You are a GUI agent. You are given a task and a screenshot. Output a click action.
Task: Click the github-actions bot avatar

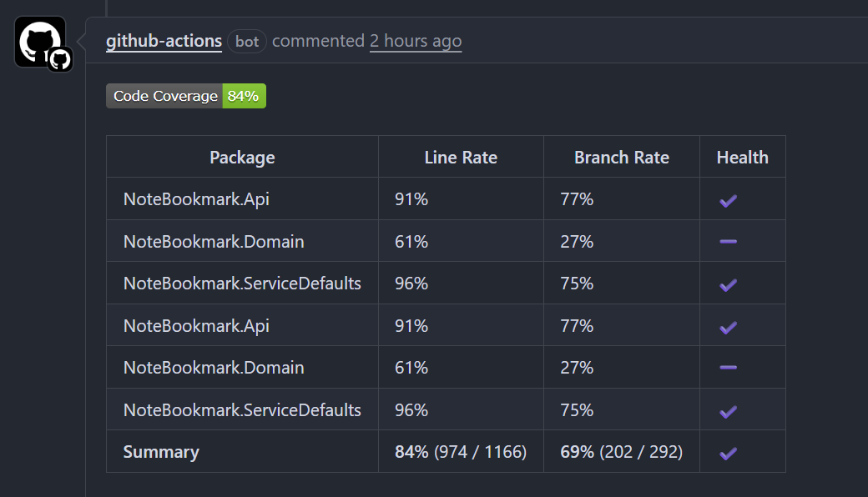(40, 42)
